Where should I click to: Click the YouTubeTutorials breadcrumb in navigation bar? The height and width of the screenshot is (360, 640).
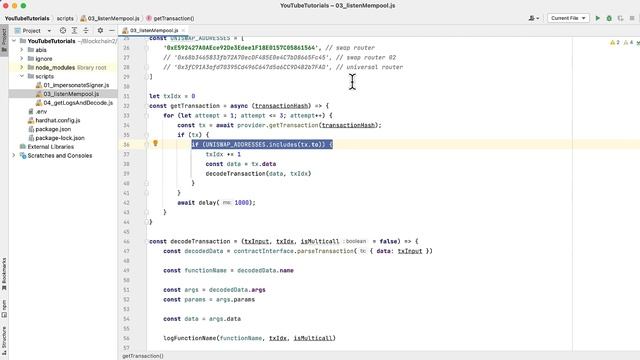pos(27,18)
